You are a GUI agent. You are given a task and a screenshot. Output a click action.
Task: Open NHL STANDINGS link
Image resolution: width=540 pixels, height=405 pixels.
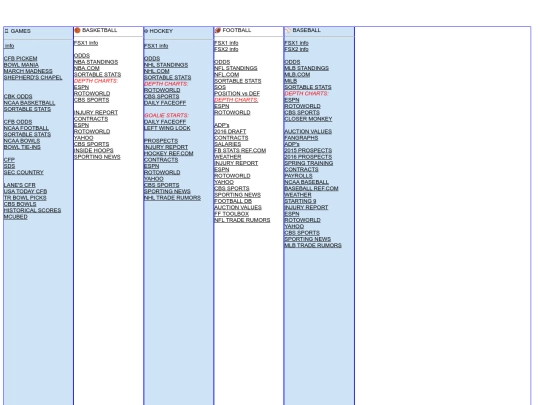[x=166, y=65]
